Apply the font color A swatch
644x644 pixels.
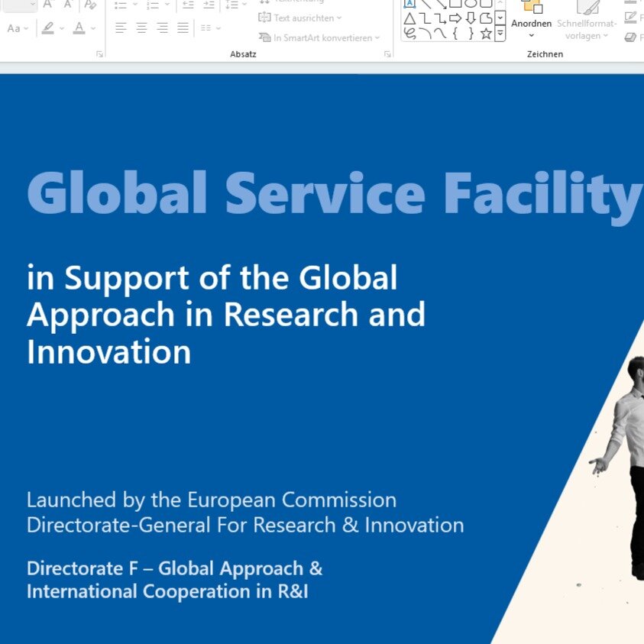79,28
